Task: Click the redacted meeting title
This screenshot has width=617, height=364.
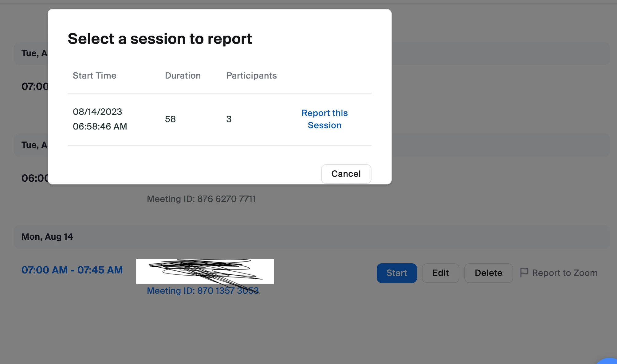Action: click(205, 271)
